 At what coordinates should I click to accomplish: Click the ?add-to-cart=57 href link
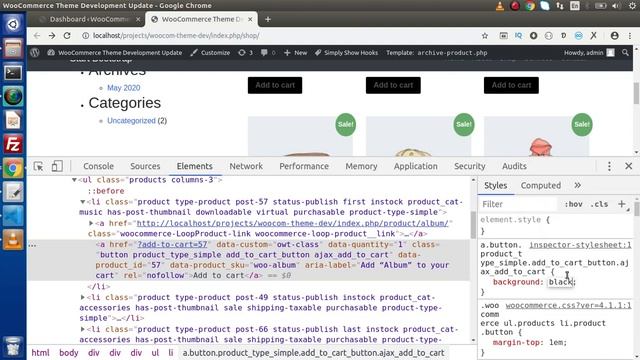[x=172, y=244]
